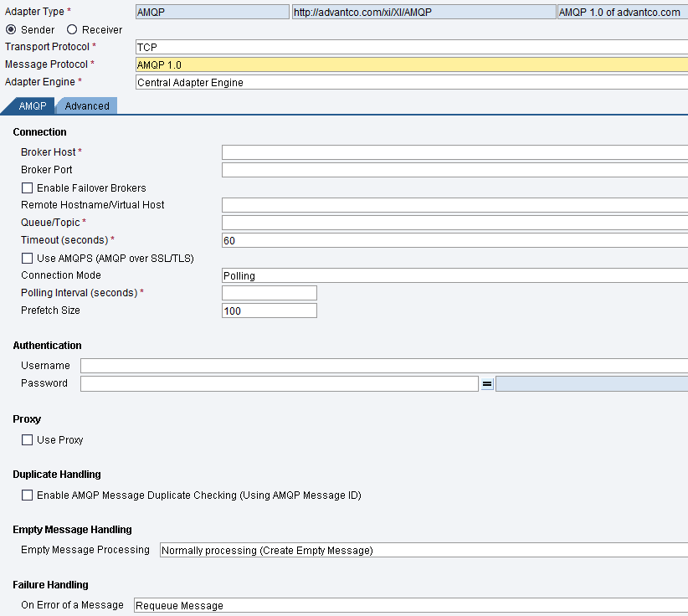Expand the Adapter Engine dropdown
Screen dimensions: 688x616
point(410,82)
